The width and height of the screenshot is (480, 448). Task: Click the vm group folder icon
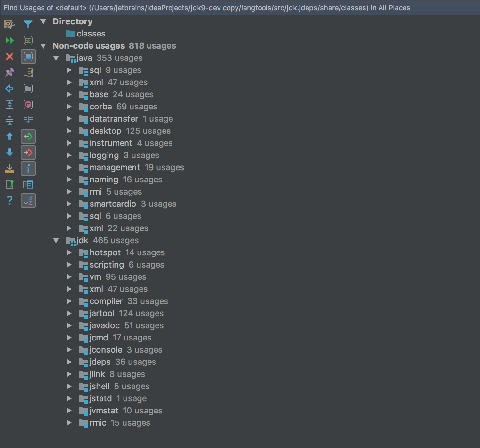[x=83, y=277]
